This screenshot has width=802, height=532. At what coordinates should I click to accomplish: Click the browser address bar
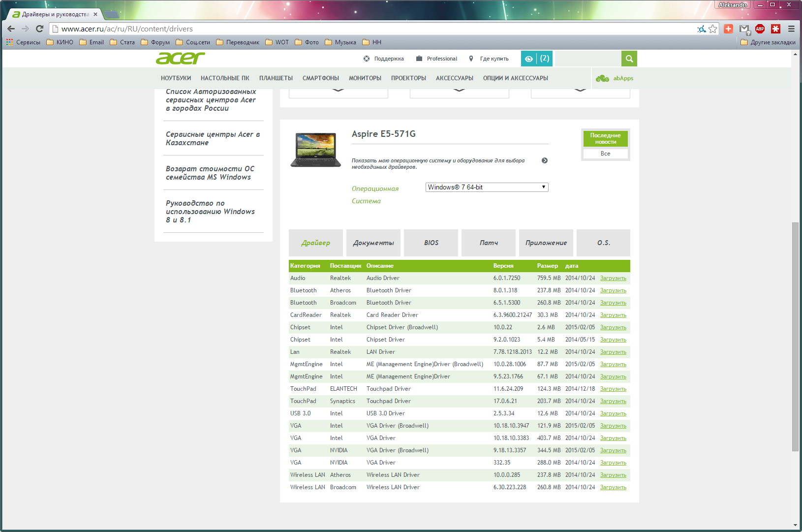374,29
